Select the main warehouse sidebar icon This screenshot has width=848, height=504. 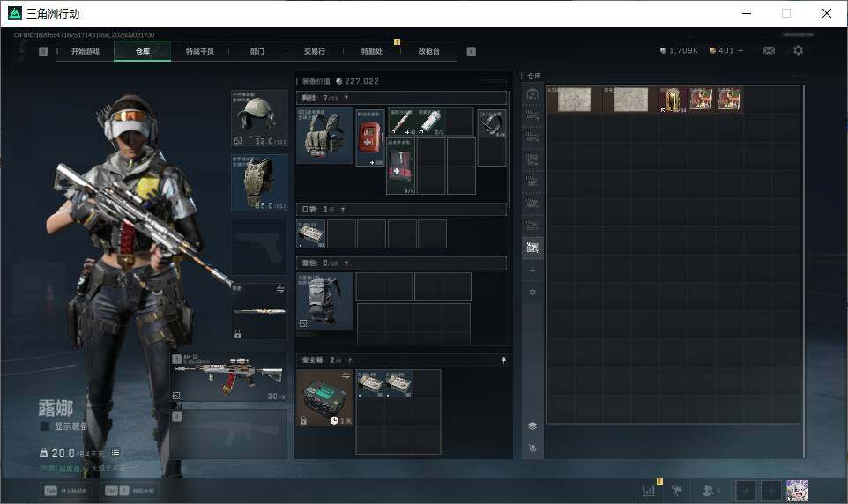pos(532,94)
